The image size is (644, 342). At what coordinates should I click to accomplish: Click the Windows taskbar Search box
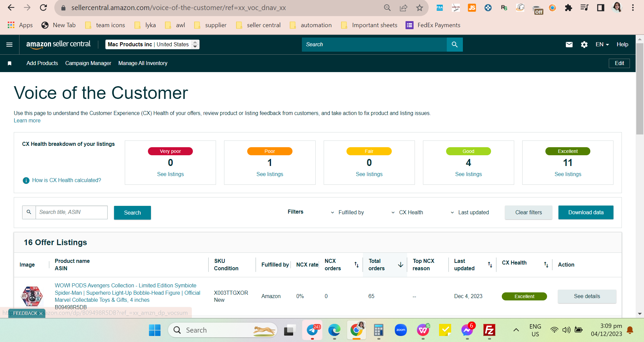coord(223,330)
